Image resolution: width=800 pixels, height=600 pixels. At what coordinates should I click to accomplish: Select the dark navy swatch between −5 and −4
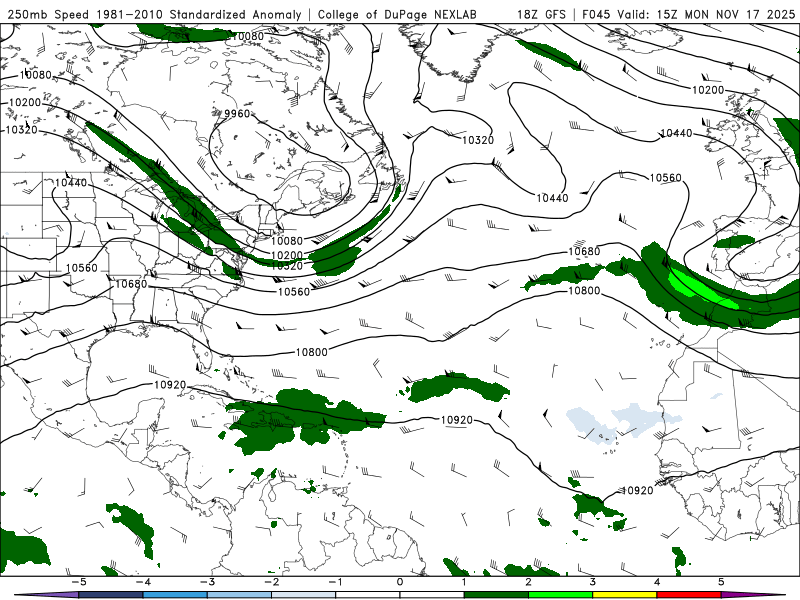click(x=111, y=595)
